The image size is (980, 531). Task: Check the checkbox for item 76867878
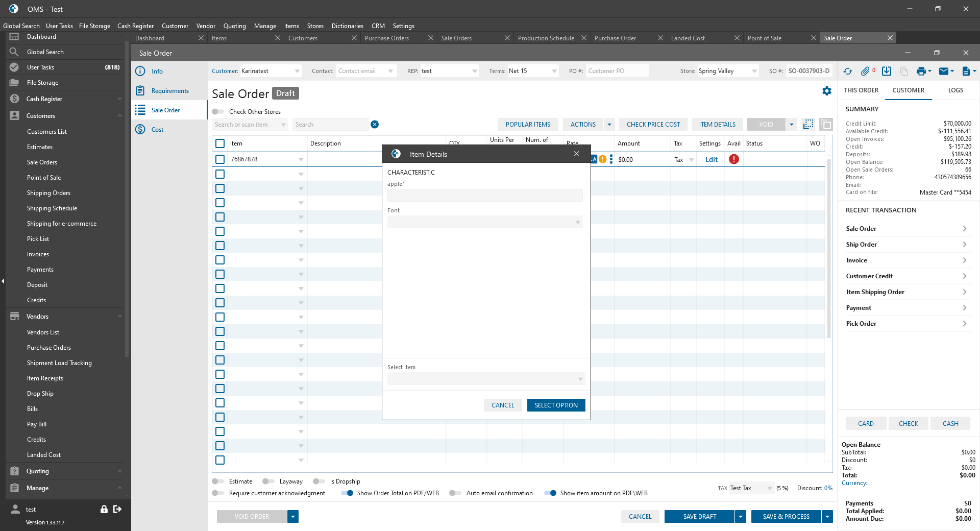[x=220, y=159]
